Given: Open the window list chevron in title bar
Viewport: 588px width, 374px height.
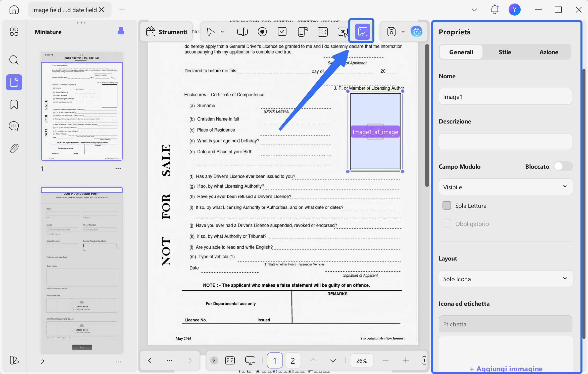Looking at the screenshot, I should tap(474, 10).
